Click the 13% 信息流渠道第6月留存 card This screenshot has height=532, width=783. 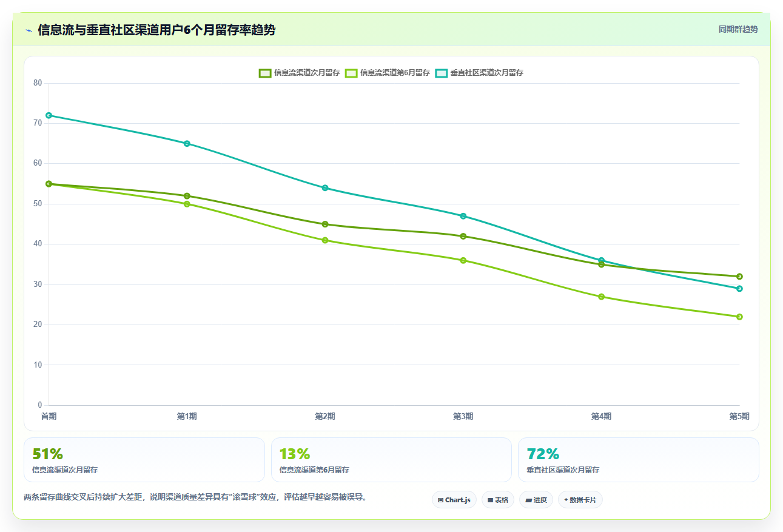pyautogui.click(x=391, y=460)
